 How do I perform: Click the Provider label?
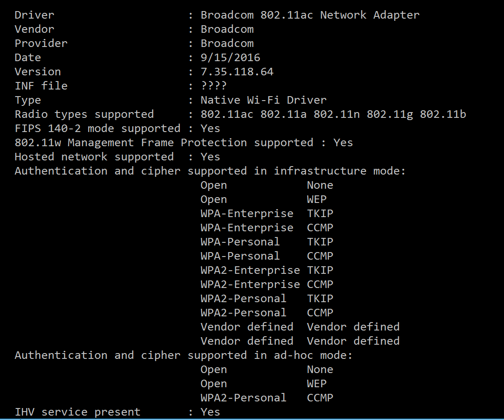[41, 43]
